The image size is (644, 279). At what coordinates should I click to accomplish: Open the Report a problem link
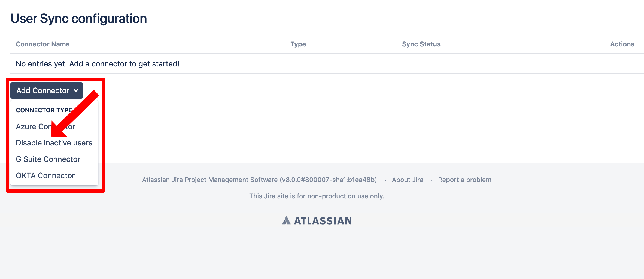coord(464,180)
